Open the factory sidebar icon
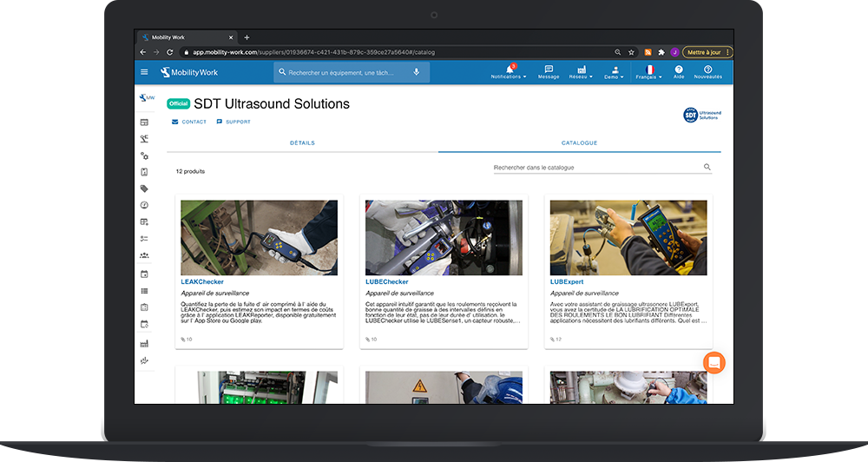 point(144,343)
